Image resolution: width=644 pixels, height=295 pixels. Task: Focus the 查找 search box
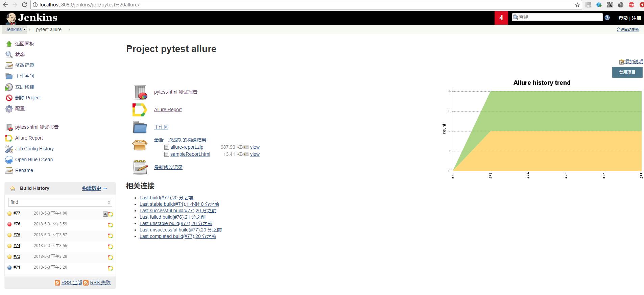[x=557, y=17]
